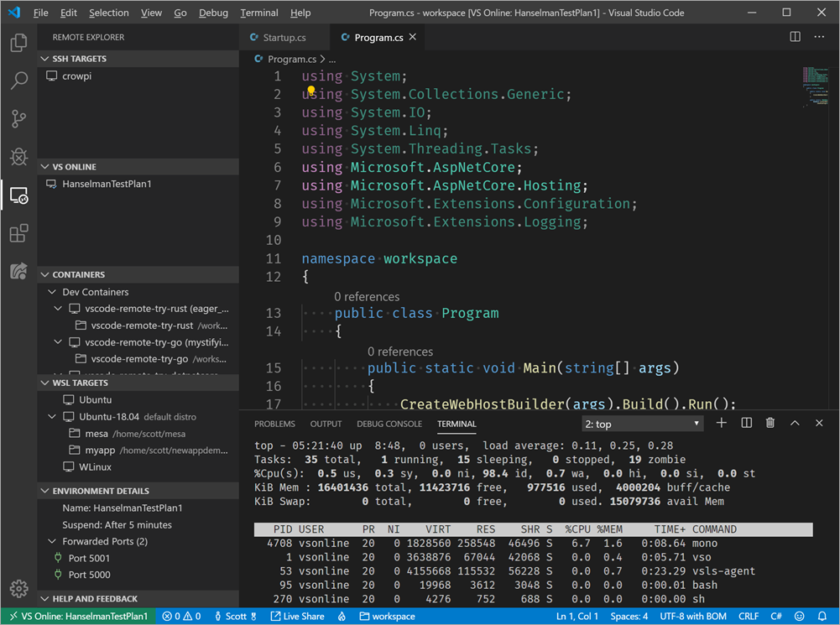This screenshot has height=625, width=840.
Task: Click the errors and warnings status indicator
Action: pos(181,617)
